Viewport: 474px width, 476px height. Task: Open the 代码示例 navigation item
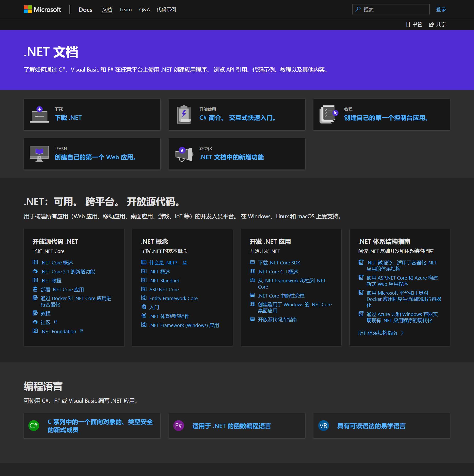coord(166,9)
